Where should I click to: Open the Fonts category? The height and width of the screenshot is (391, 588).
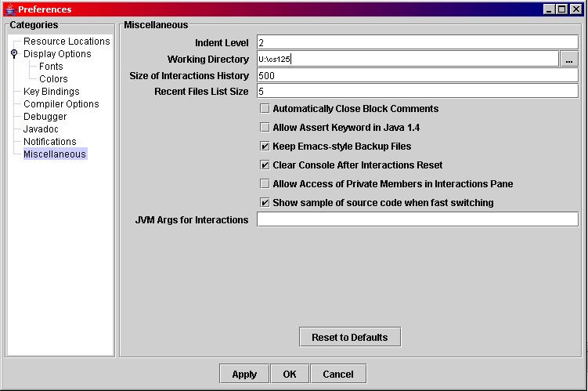[51, 67]
